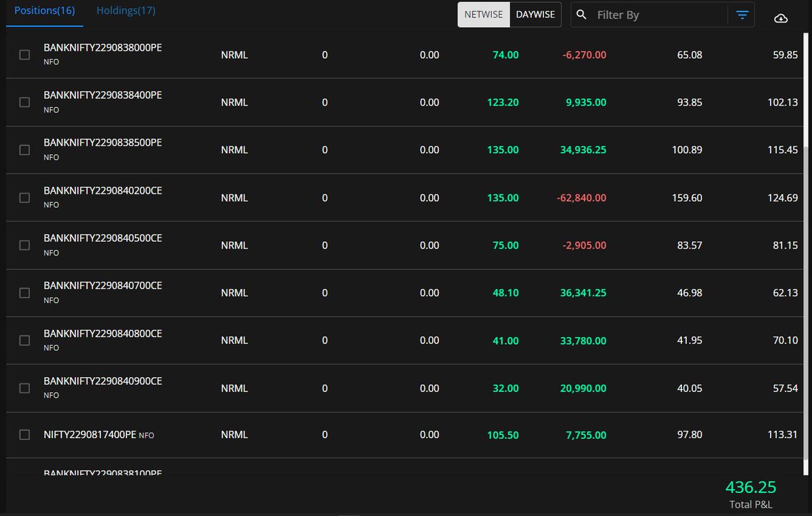Check the NIFTY2290817400PE row box

[24, 435]
